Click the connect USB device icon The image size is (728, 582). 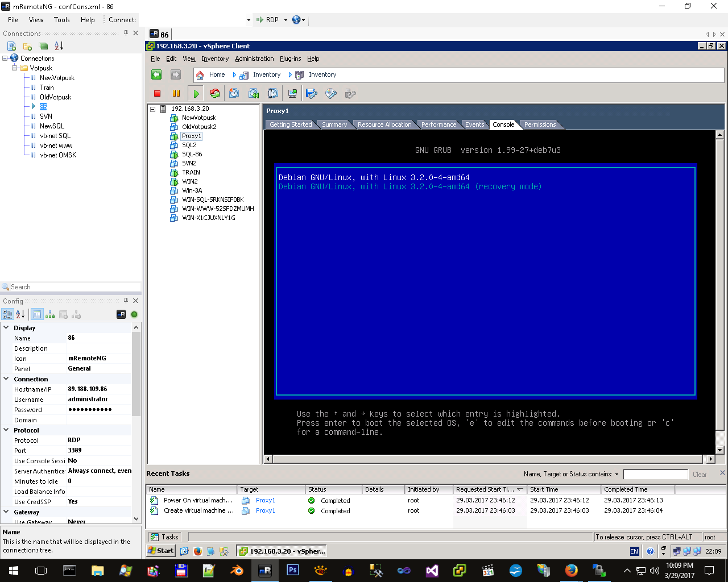pyautogui.click(x=350, y=93)
